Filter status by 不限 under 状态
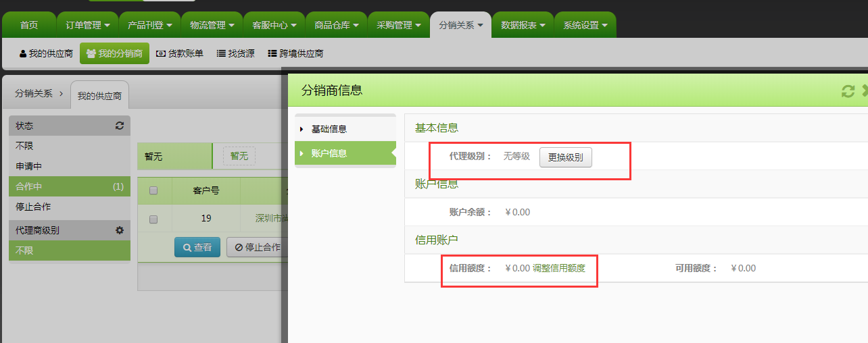Viewport: 868px width, 343px height. point(70,146)
